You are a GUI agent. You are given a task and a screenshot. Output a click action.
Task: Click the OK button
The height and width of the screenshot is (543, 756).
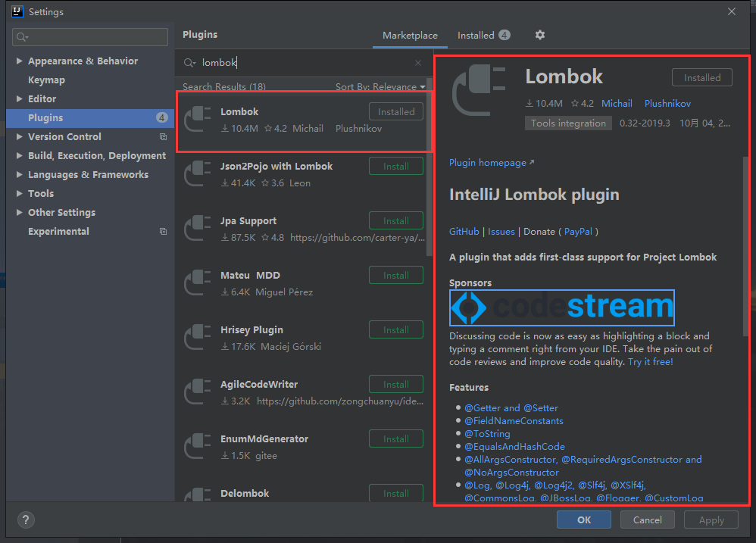tap(584, 520)
